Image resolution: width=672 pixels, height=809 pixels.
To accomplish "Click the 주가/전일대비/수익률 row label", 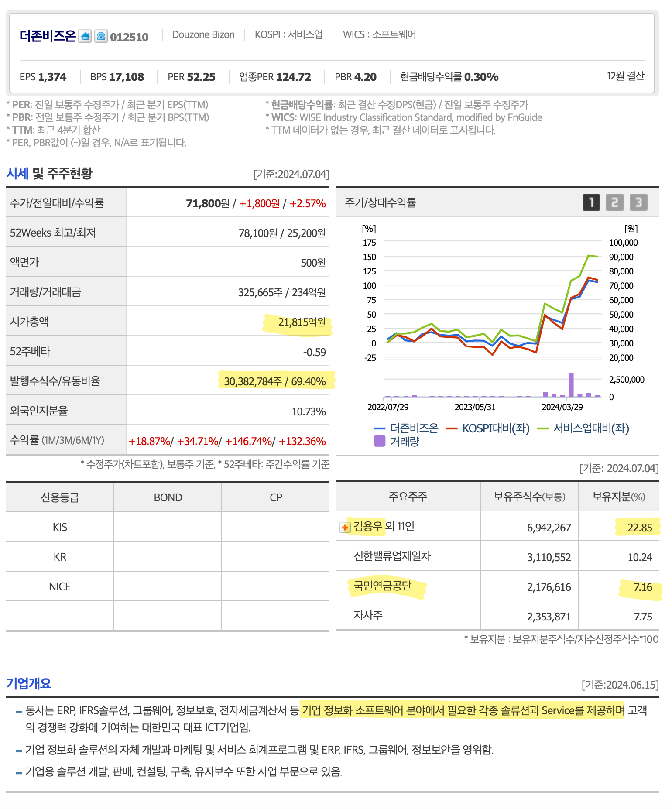I will click(57, 203).
